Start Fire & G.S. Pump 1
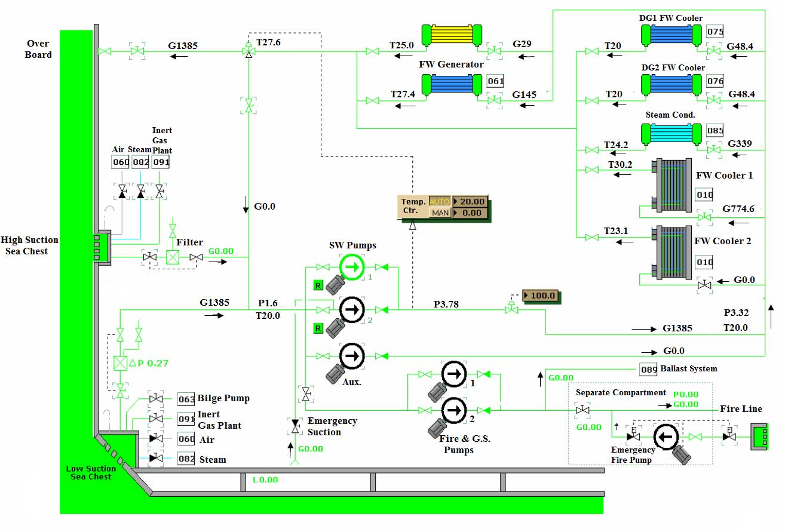Image resolution: width=785 pixels, height=532 pixels. [454, 374]
